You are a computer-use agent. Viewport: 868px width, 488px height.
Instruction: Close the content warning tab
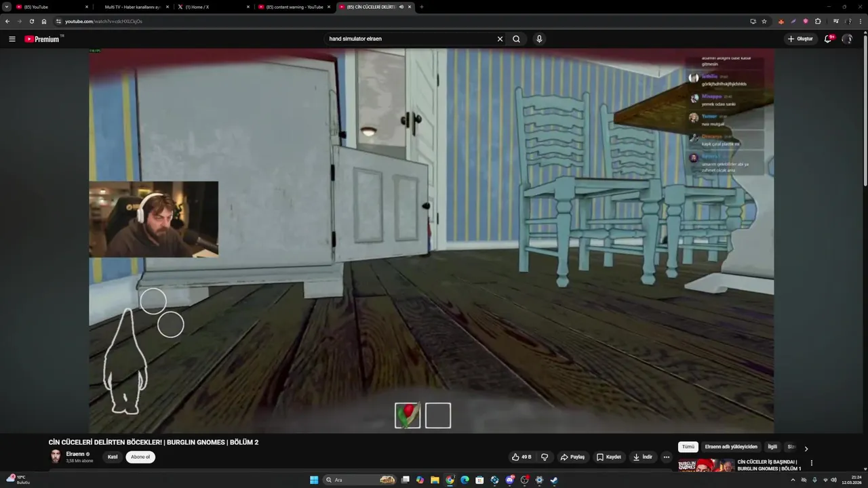(329, 7)
